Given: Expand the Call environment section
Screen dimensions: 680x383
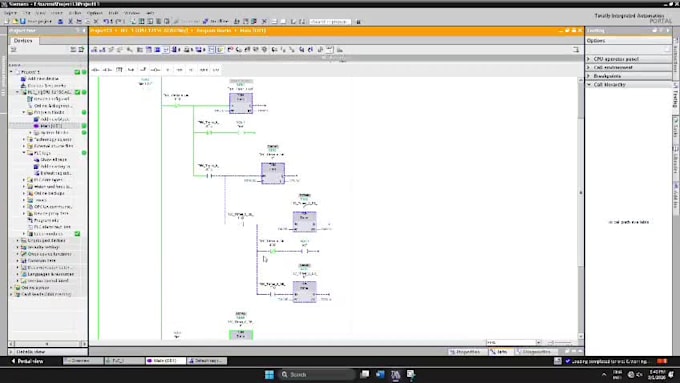Looking at the screenshot, I should coord(589,67).
